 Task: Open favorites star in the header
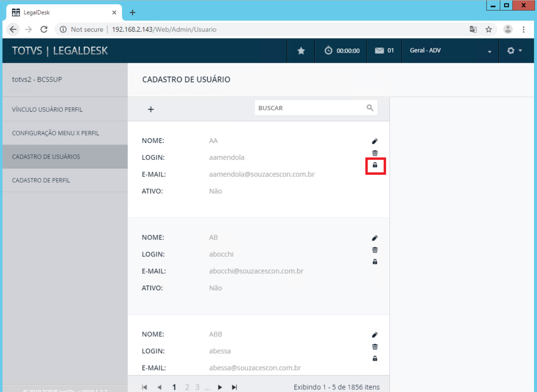(x=301, y=51)
